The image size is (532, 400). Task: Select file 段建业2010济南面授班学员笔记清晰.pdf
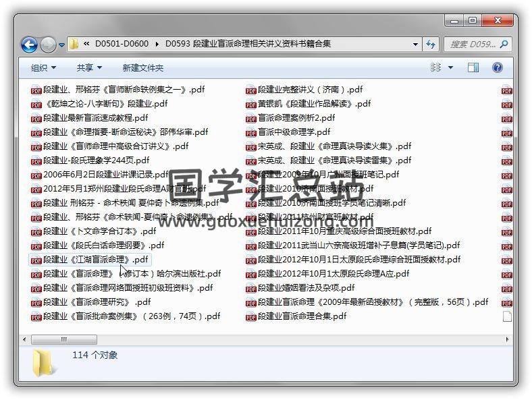coord(325,203)
